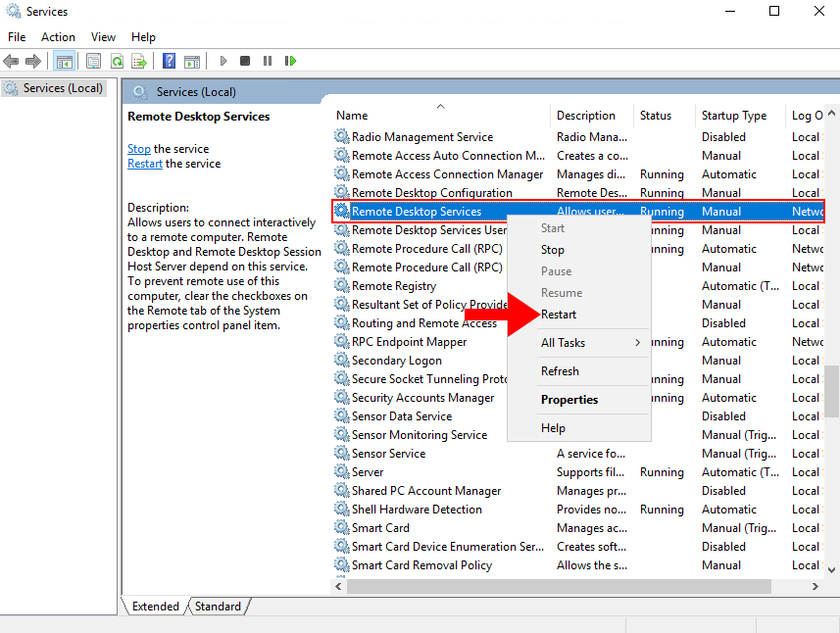Click the Start Service play icon
Screen dimensions: 840x633
click(x=223, y=61)
